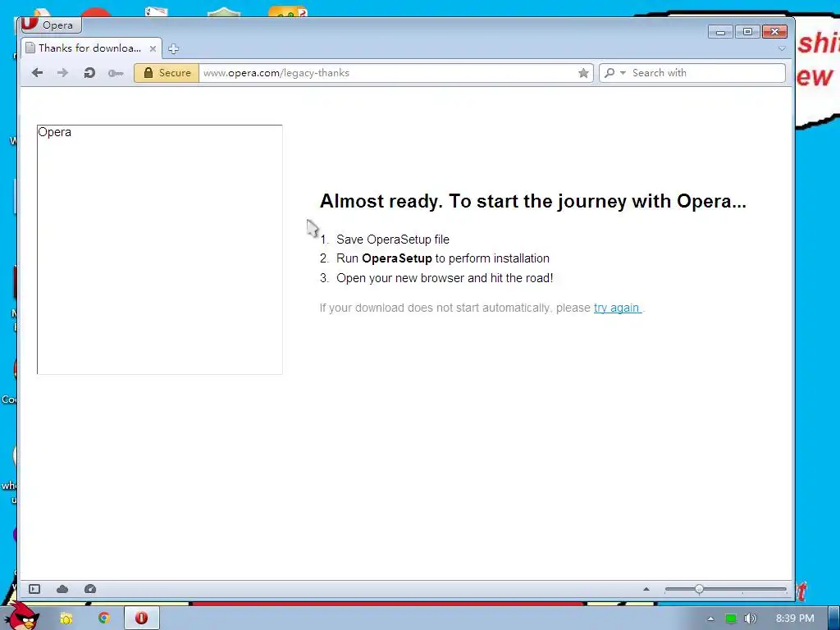Click the 'Search with' field
Screen dimensions: 840x630
706,73
